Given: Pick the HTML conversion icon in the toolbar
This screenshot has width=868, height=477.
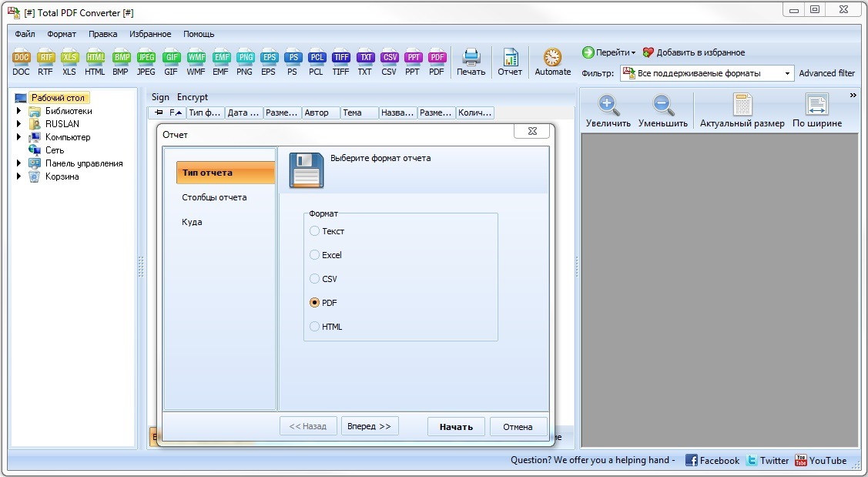Looking at the screenshot, I should pyautogui.click(x=96, y=62).
